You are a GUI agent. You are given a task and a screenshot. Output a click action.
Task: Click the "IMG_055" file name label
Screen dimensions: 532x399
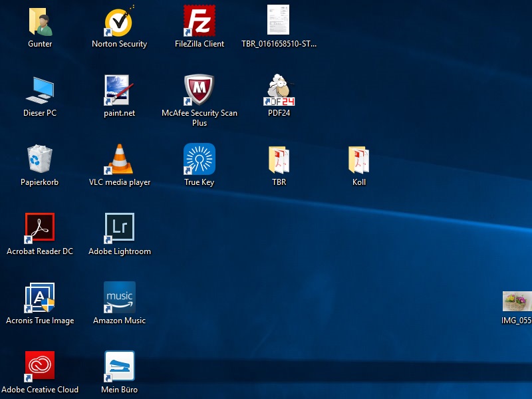[x=517, y=321]
